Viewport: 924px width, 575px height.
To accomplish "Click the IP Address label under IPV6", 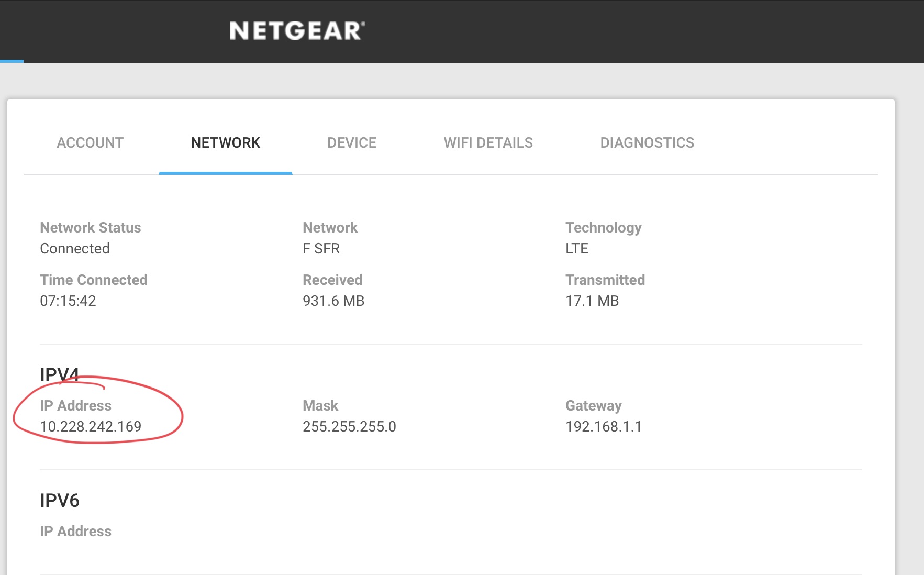I will pyautogui.click(x=76, y=531).
